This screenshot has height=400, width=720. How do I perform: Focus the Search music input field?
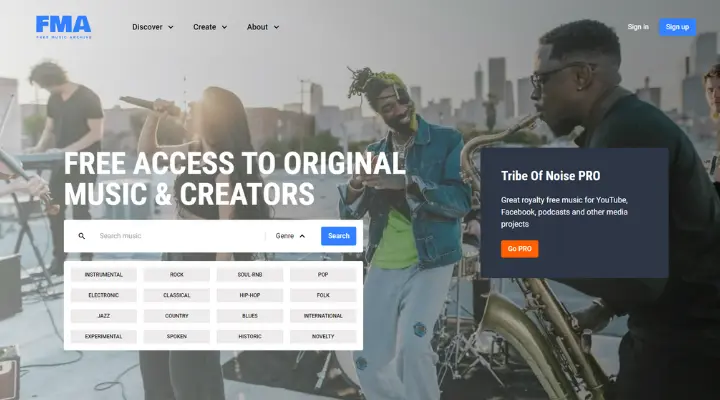click(179, 236)
